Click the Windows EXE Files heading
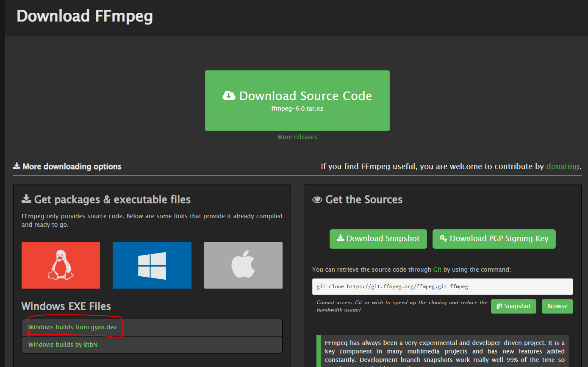This screenshot has height=367, width=588. pyautogui.click(x=66, y=306)
